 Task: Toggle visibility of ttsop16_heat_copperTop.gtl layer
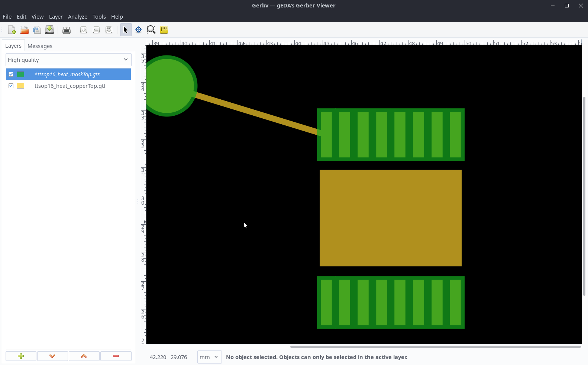click(x=11, y=86)
